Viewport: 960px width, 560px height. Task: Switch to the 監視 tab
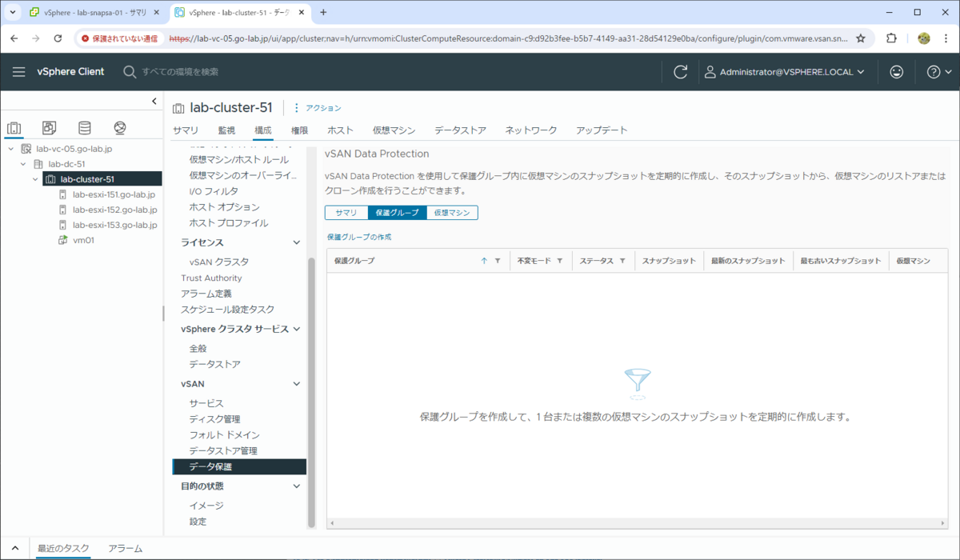coord(226,130)
